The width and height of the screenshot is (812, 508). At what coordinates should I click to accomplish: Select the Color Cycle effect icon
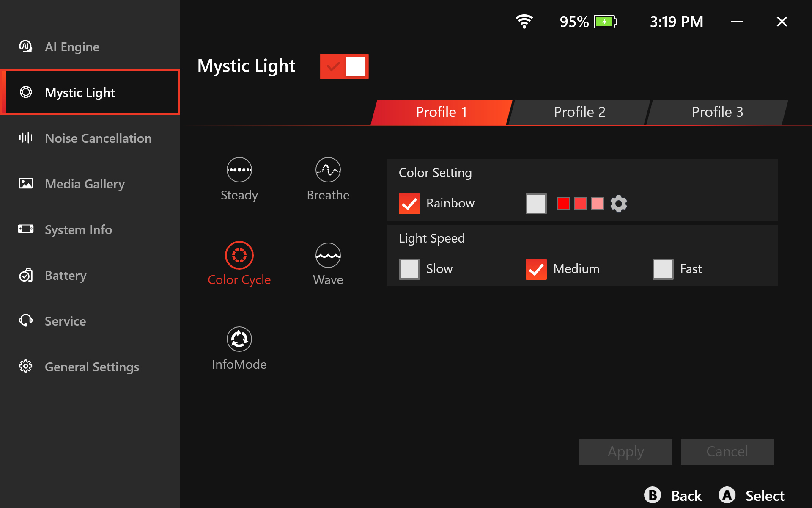(239, 255)
